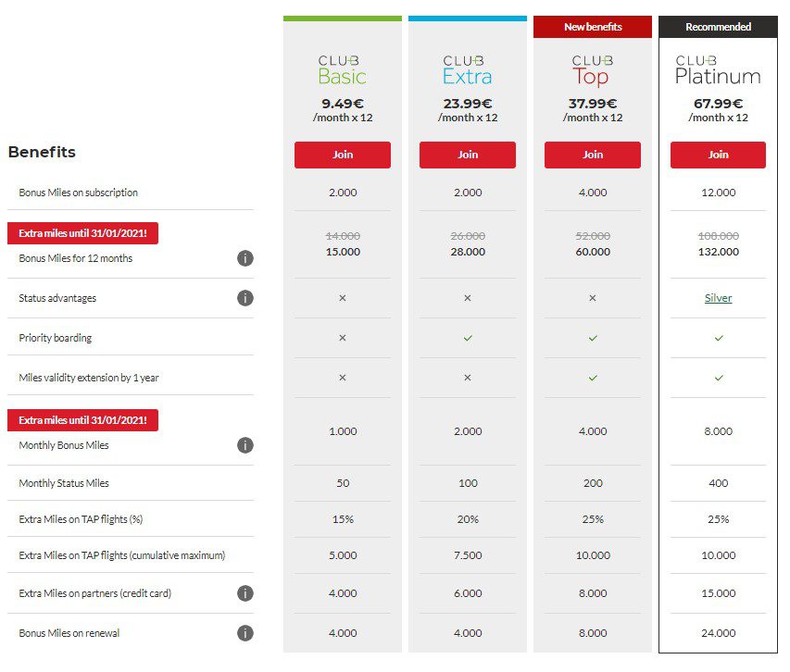790x672 pixels.
Task: Open info for Extra Miles on partners
Action: click(245, 593)
